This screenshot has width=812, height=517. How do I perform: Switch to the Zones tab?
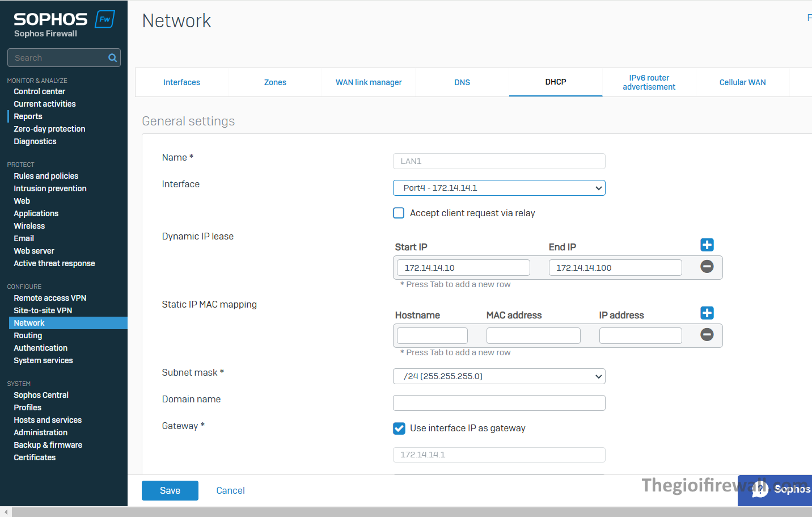tap(275, 82)
